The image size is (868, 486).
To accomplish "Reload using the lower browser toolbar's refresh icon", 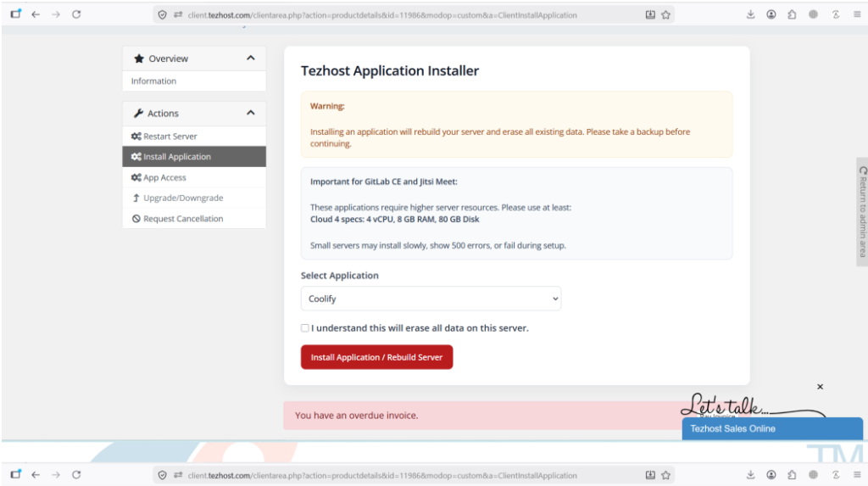I will pos(76,475).
